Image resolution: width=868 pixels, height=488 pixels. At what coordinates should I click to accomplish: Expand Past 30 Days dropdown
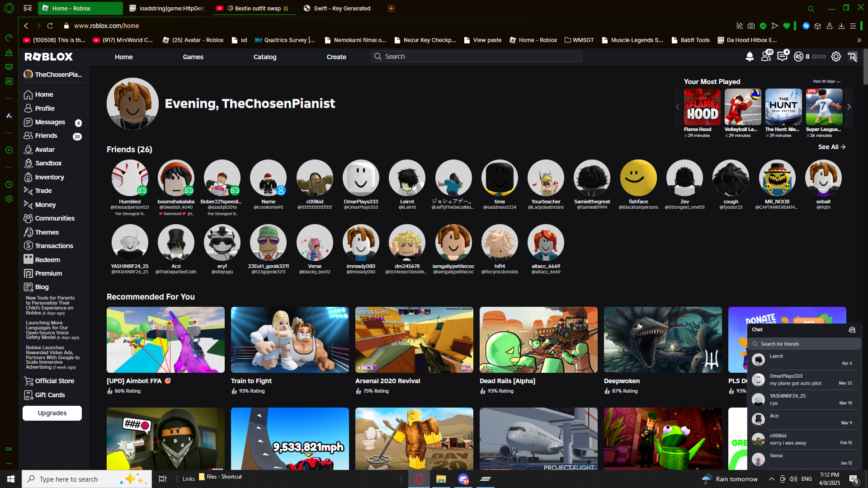pyautogui.click(x=826, y=81)
